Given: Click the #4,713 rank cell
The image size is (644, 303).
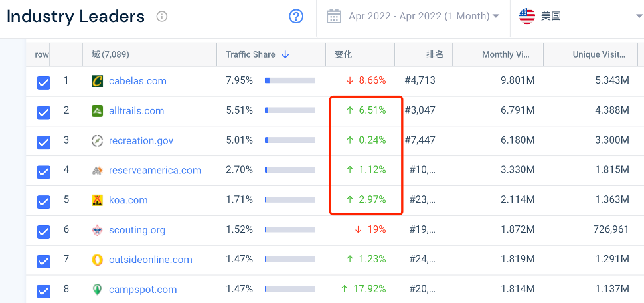Looking at the screenshot, I should [x=420, y=80].
